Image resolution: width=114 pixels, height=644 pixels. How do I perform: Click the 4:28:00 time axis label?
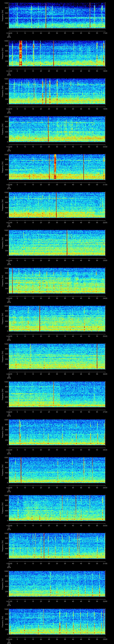[9, 487]
